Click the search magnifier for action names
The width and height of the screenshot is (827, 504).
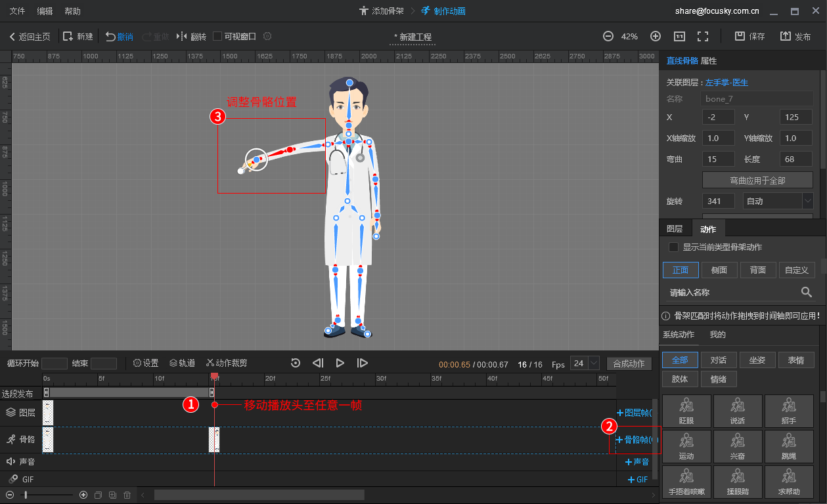tap(806, 292)
